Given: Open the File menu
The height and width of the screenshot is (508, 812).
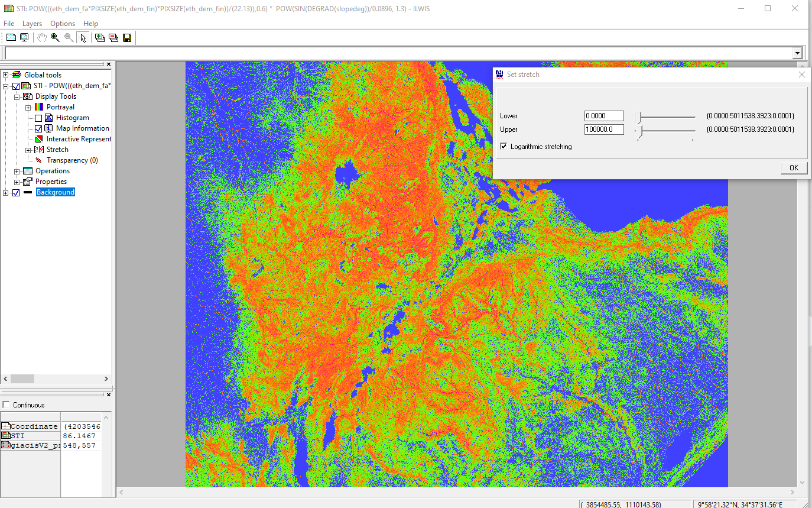Looking at the screenshot, I should [9, 24].
